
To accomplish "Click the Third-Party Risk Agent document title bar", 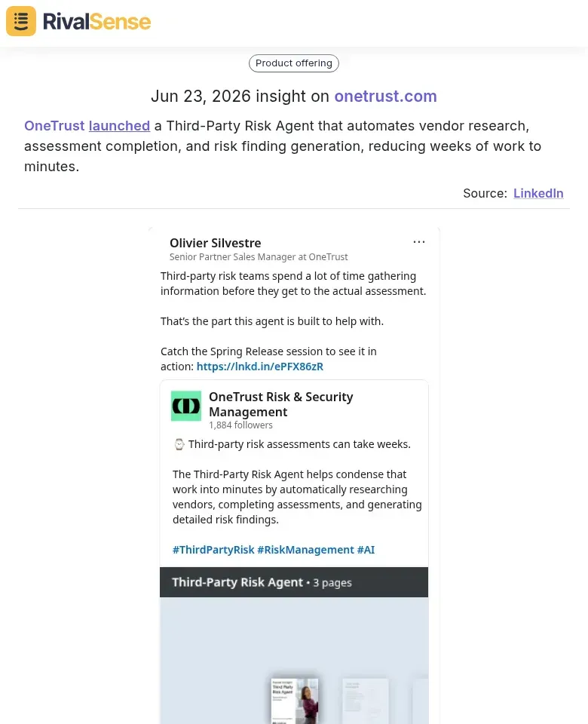I will [x=294, y=582].
